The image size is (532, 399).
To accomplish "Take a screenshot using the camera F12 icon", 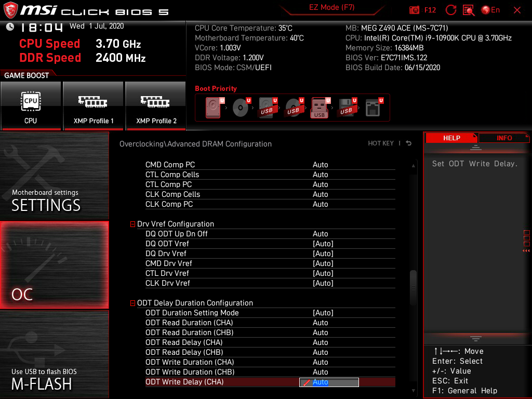I will [416, 10].
